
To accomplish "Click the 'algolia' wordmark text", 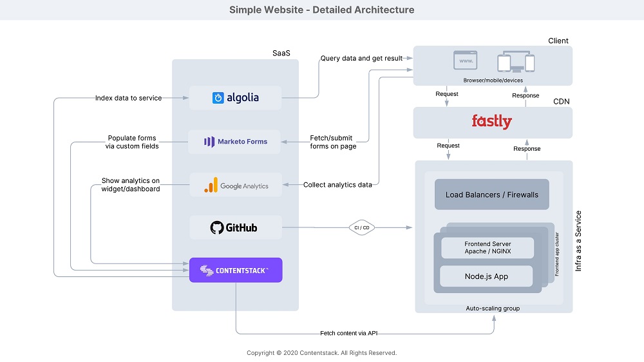I will coord(243,98).
